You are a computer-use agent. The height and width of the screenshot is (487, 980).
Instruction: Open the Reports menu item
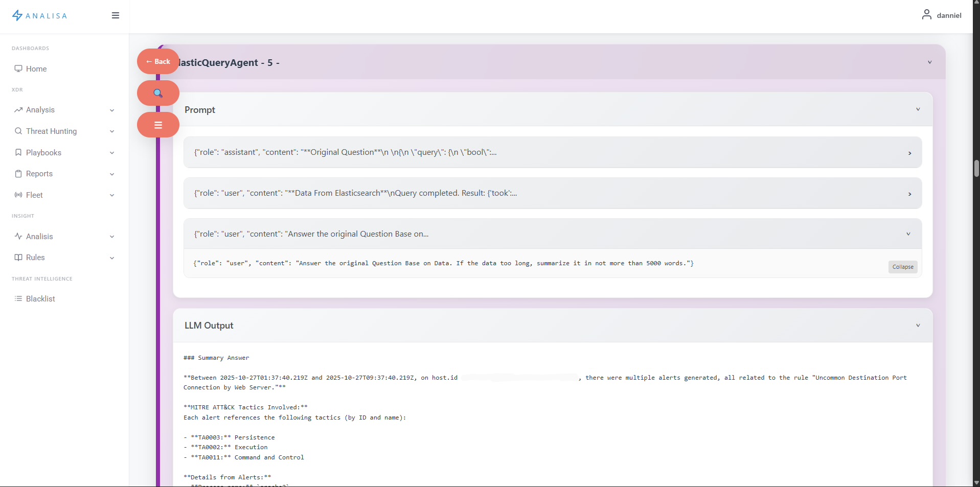pos(39,174)
